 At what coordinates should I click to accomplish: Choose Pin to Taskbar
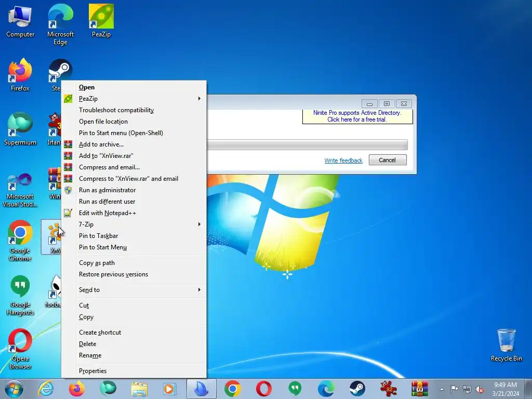tap(134, 236)
